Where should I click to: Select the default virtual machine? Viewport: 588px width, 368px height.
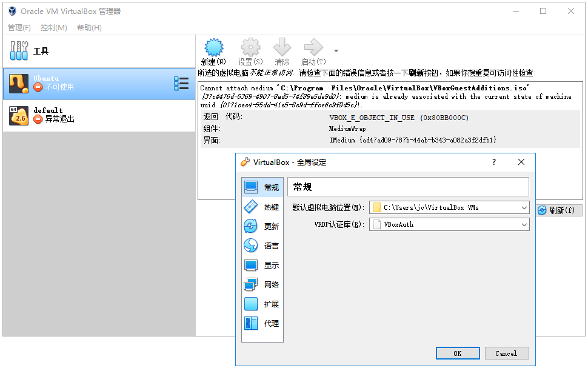(99, 116)
